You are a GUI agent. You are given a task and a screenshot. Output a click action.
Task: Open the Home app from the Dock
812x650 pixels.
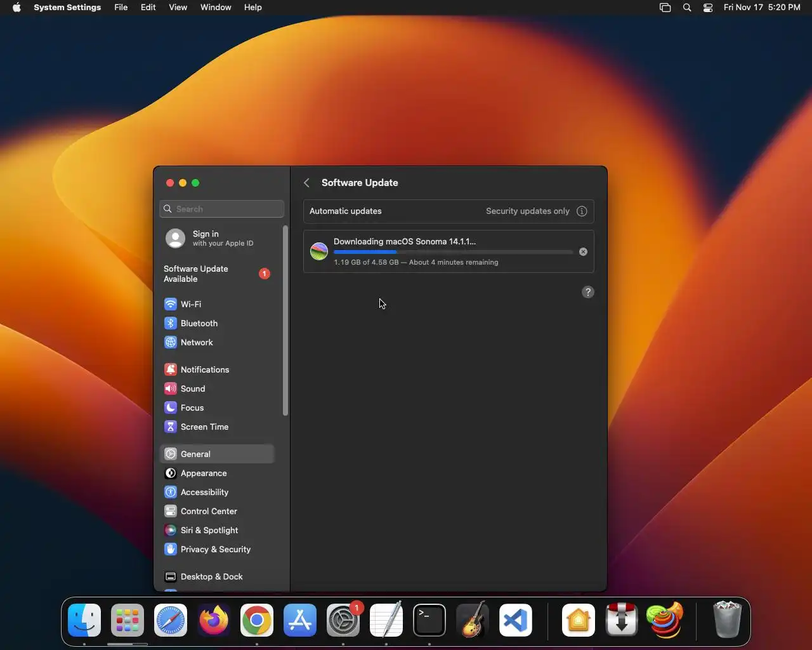tap(579, 620)
